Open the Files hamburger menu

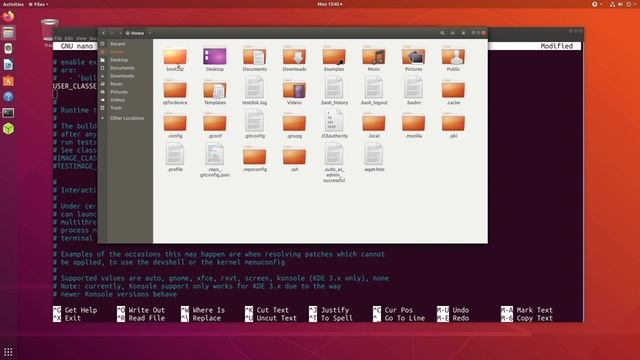463,33
